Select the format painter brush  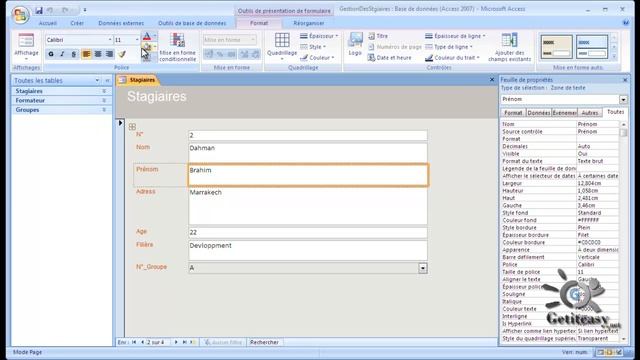tap(122, 54)
